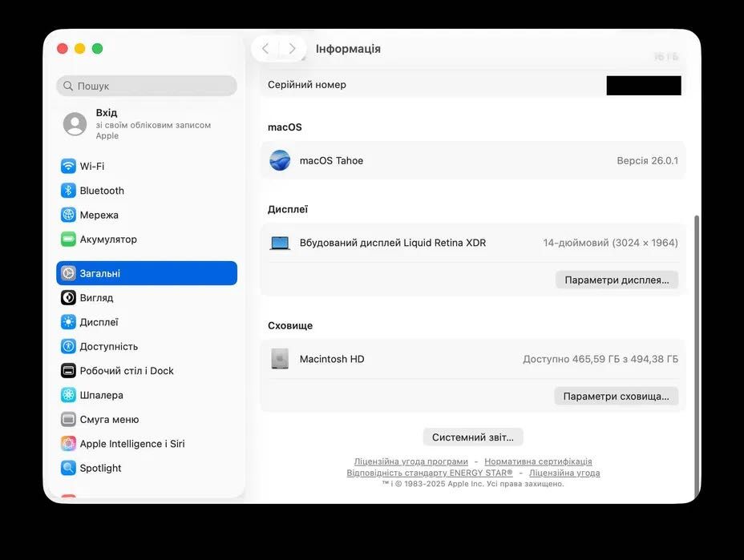Select Мережа in the sidebar
The width and height of the screenshot is (744, 560).
pos(147,215)
